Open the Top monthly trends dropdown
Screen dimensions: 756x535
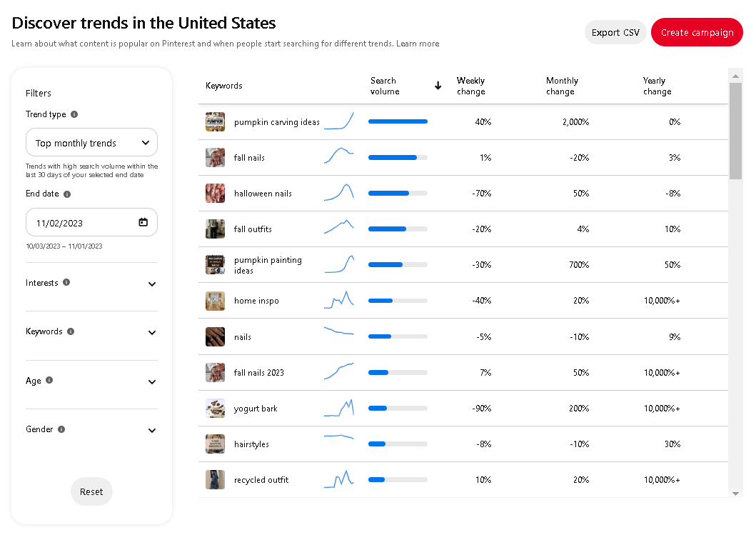coord(91,142)
